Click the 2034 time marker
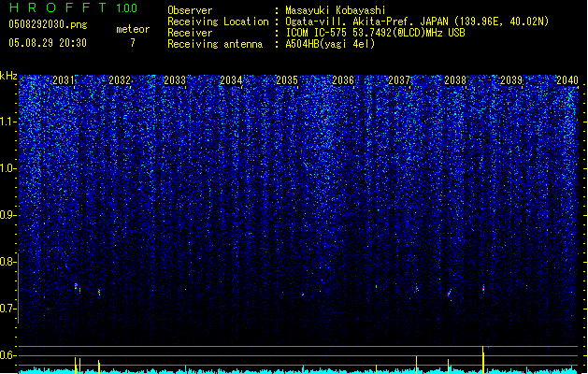This screenshot has height=374, width=588. pyautogui.click(x=231, y=80)
